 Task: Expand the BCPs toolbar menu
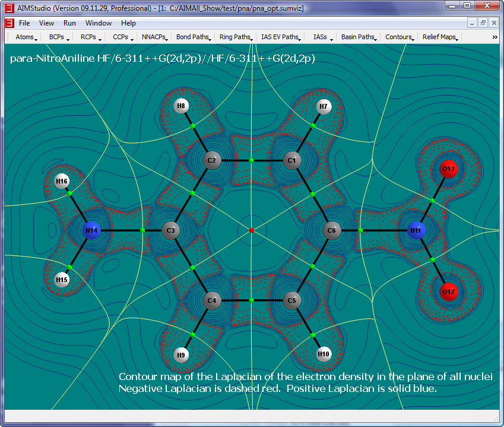coord(59,37)
